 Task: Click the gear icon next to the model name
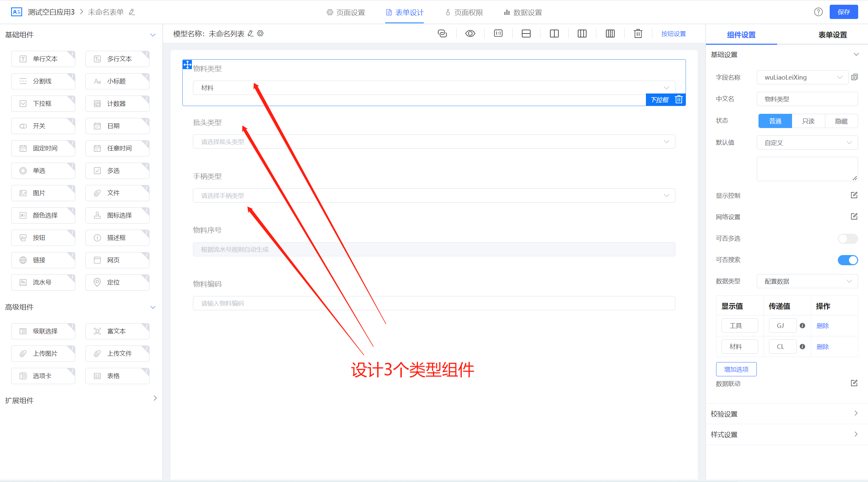click(260, 34)
